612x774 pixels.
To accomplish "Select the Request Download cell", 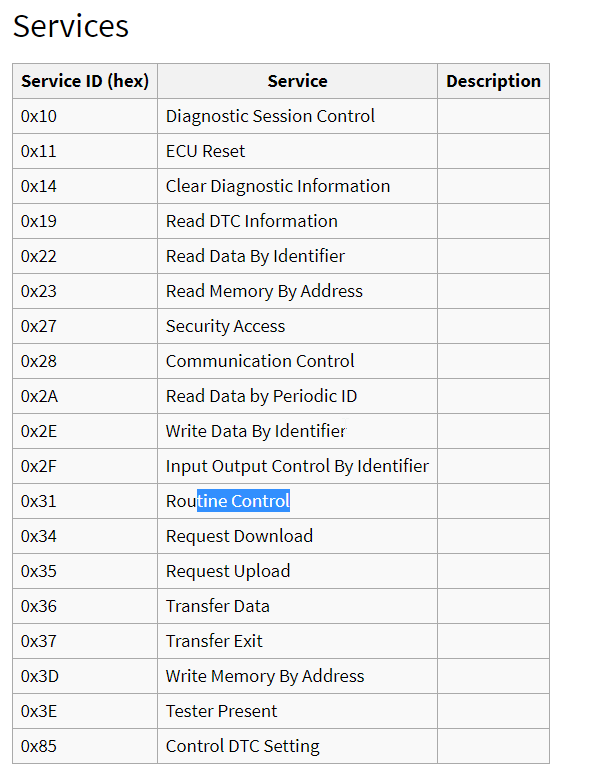I will tap(297, 536).
